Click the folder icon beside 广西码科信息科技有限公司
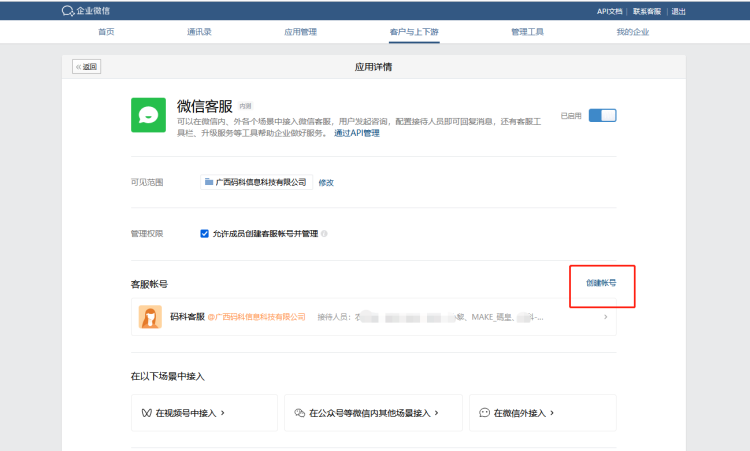 pos(209,182)
